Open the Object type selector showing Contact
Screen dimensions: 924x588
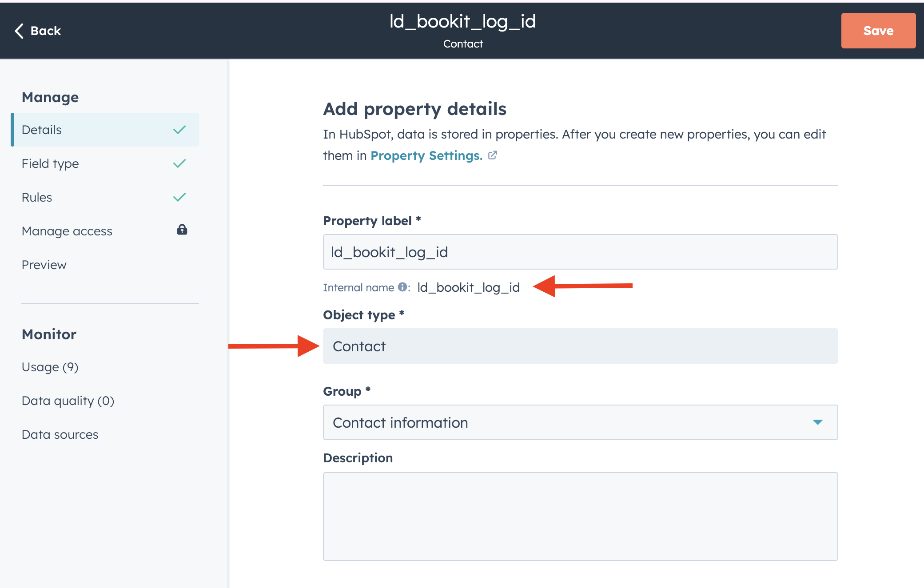point(580,346)
